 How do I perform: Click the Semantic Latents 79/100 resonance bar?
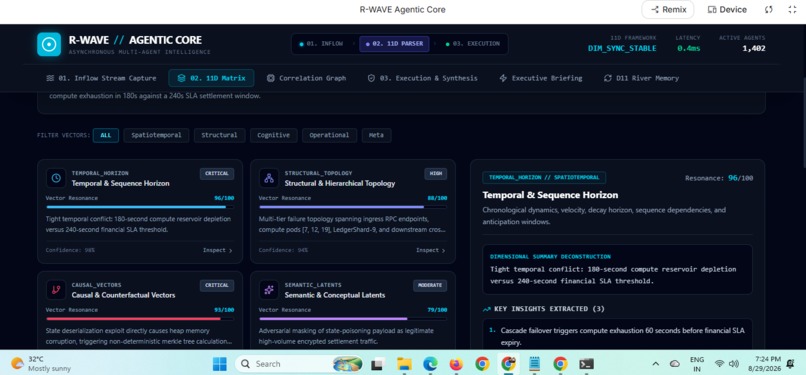tap(353, 319)
